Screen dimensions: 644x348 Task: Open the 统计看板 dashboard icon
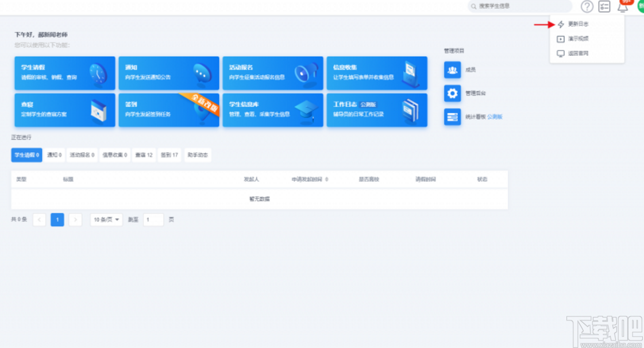point(452,117)
